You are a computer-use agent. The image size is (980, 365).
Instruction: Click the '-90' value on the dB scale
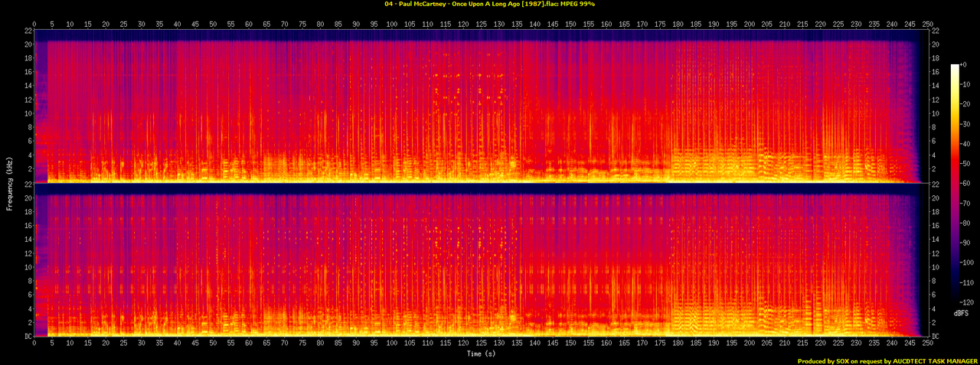click(x=965, y=243)
